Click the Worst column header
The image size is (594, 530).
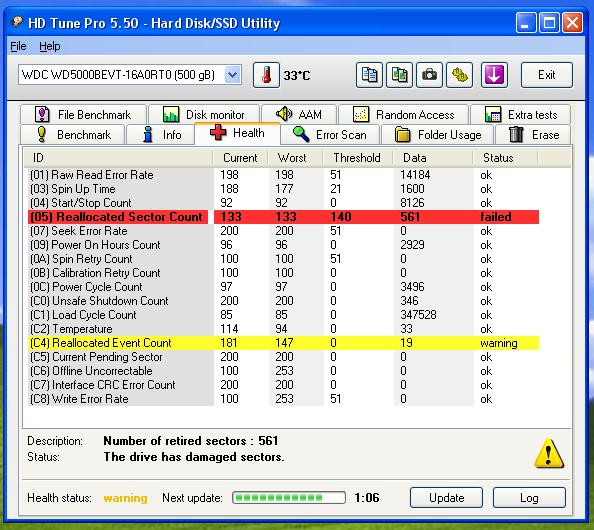click(x=295, y=158)
